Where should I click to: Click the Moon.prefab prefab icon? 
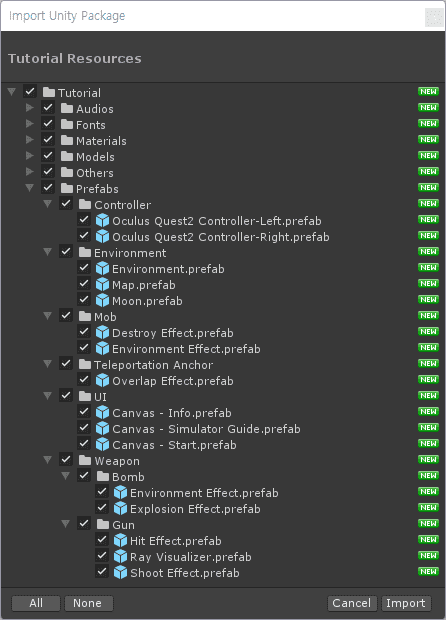[x=102, y=301]
